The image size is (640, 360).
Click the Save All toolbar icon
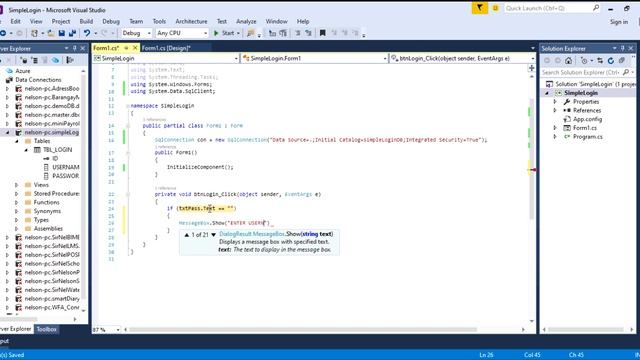click(73, 33)
